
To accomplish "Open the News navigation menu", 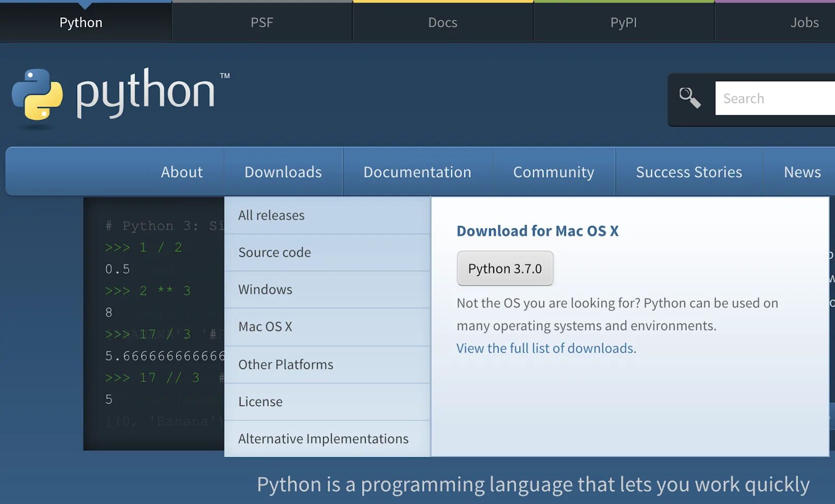I will point(802,172).
